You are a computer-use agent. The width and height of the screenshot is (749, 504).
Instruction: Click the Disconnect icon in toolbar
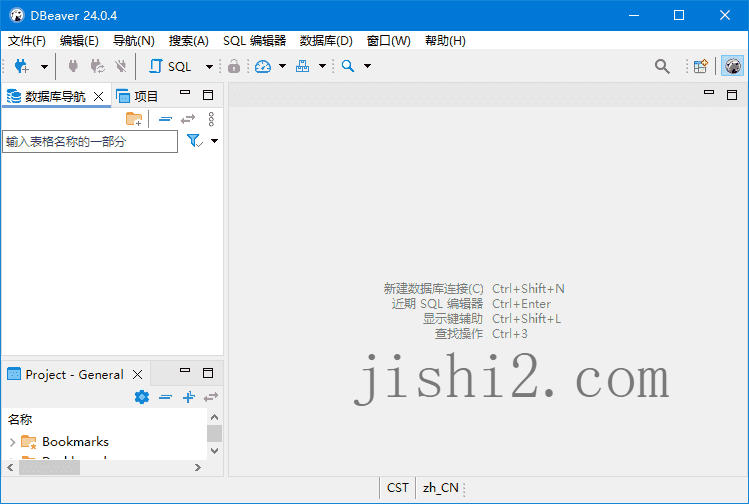[121, 66]
